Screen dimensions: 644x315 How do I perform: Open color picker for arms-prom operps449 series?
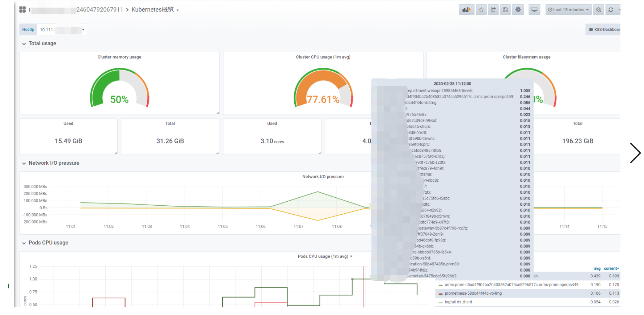441,285
